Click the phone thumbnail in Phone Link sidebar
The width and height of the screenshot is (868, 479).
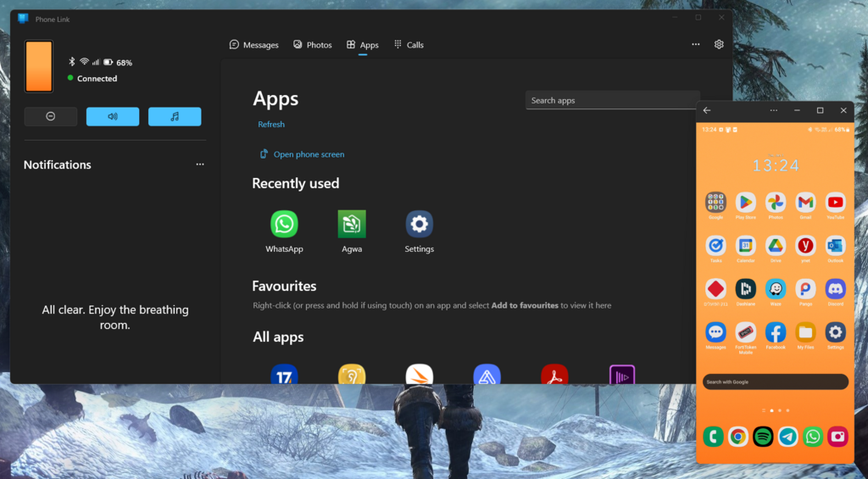39,66
